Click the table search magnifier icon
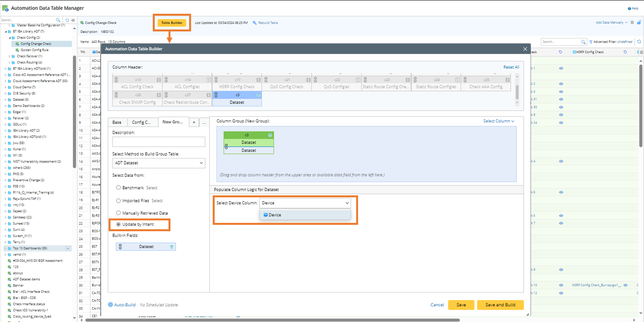 [x=584, y=42]
